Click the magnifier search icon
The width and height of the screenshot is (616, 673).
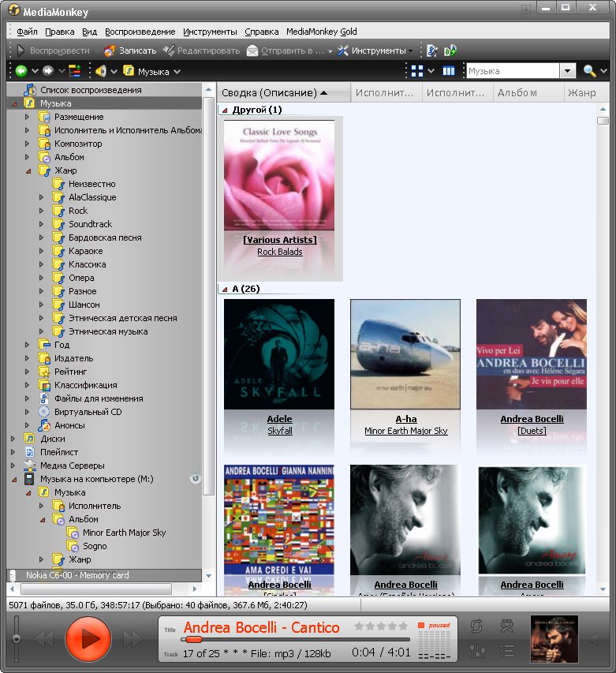(x=589, y=71)
